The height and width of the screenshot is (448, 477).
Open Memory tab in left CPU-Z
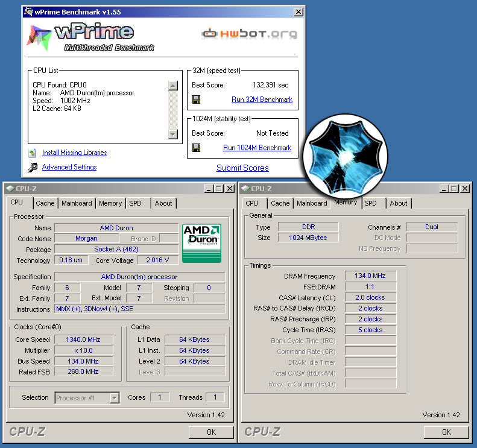pos(110,203)
